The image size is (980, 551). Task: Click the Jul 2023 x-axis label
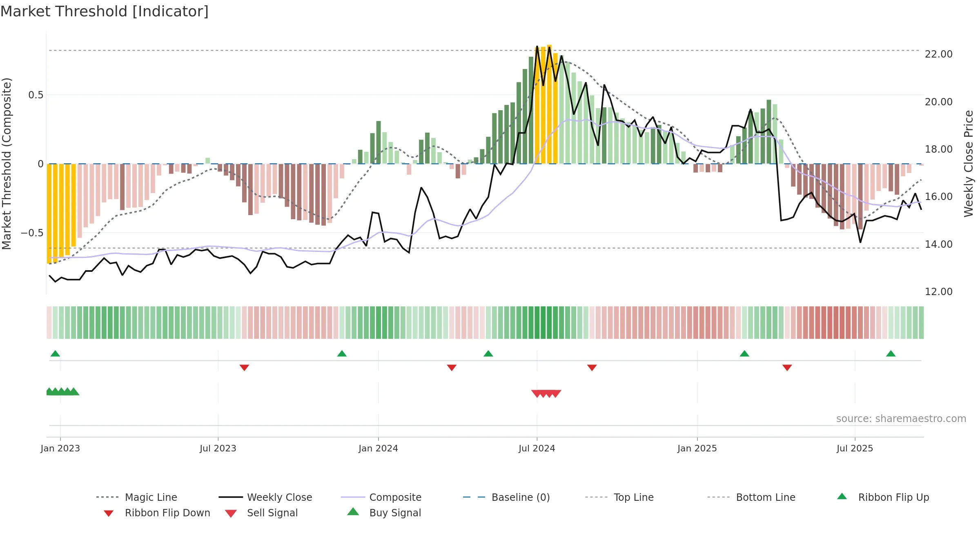[x=218, y=448]
